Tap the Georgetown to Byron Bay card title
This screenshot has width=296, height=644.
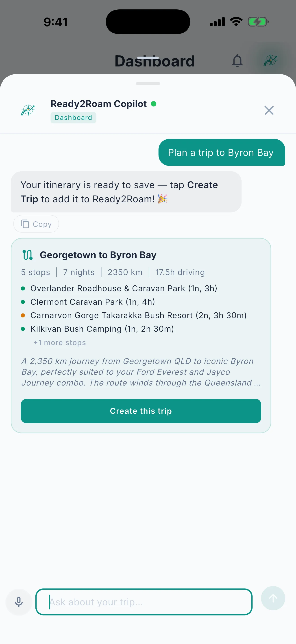coord(98,255)
